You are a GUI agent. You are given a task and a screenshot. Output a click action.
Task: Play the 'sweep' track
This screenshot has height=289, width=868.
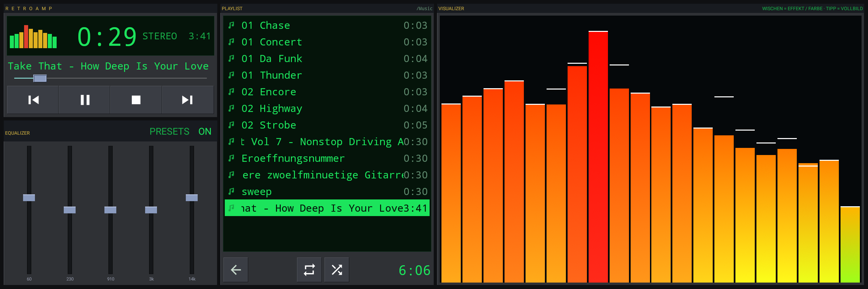[327, 192]
